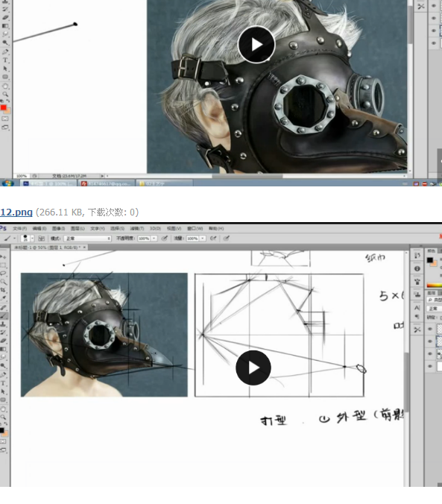Toggle visibility of the bottom white layer
This screenshot has width=442, height=504.
[x=430, y=366]
